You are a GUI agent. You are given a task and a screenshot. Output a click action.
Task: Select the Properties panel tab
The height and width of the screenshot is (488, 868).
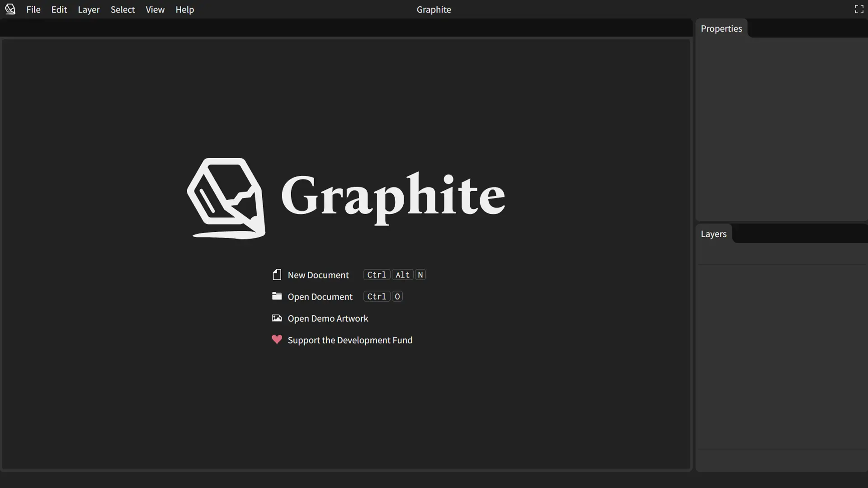pos(722,28)
